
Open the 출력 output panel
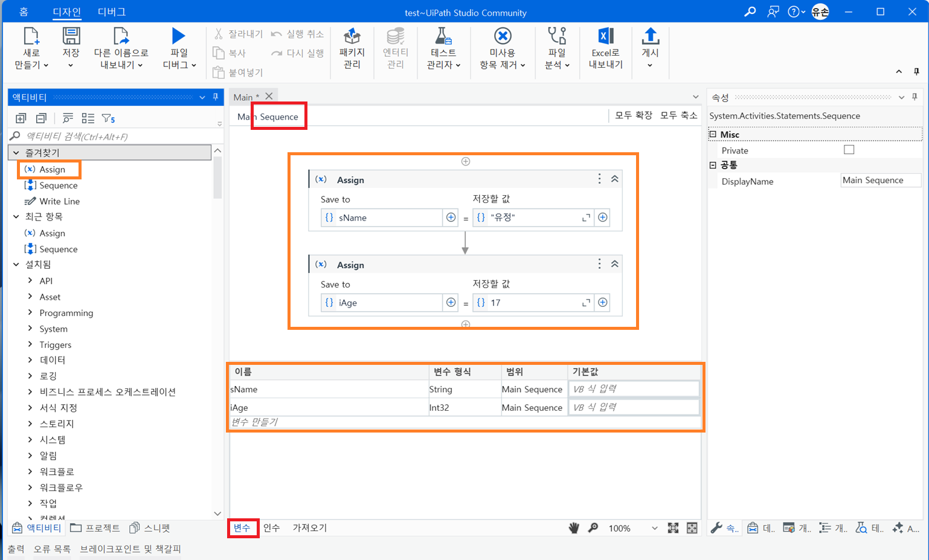pyautogui.click(x=16, y=549)
